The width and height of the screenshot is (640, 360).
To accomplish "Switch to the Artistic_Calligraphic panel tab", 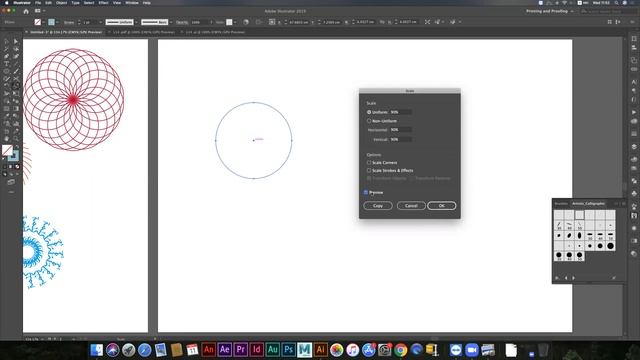I will click(x=588, y=203).
